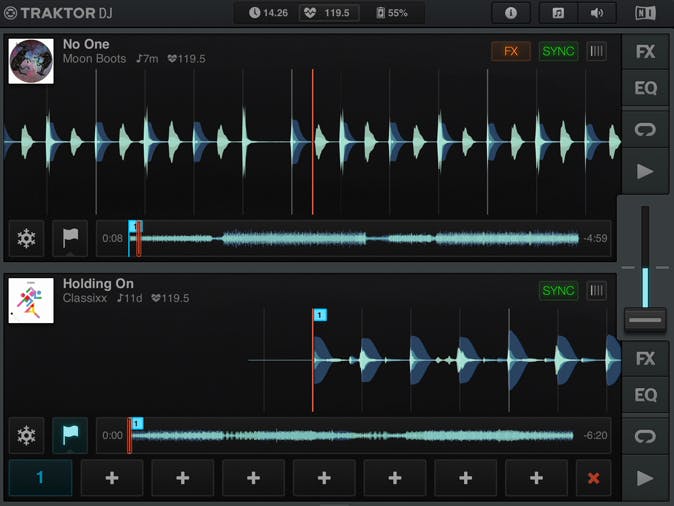Tap freeze snowflake on No One deck
The image size is (674, 506).
[26, 238]
